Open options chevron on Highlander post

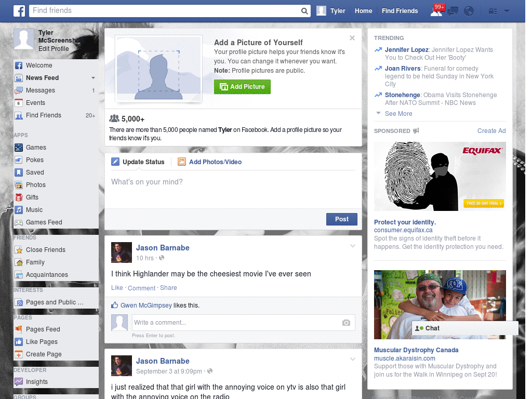353,246
